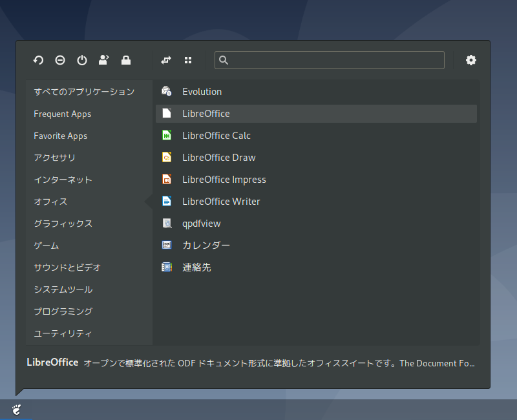Click the swap arrows icon beside the grid icon
This screenshot has height=420, width=517.
click(166, 60)
